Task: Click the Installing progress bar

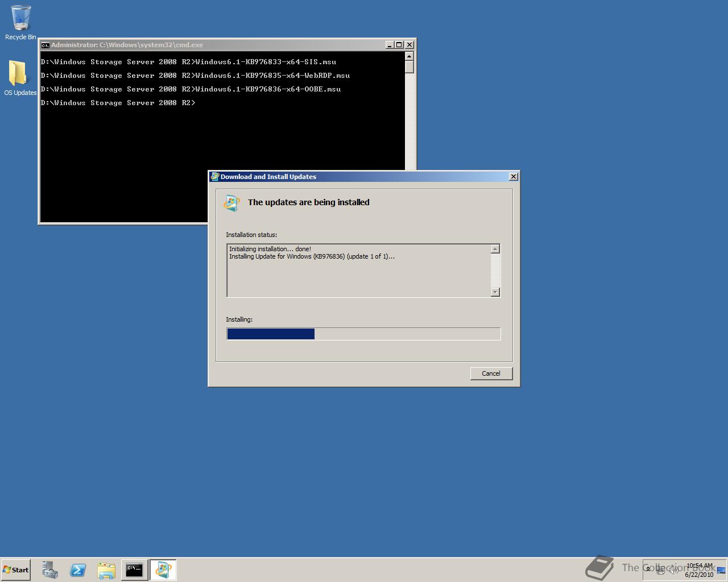Action: pyautogui.click(x=363, y=334)
